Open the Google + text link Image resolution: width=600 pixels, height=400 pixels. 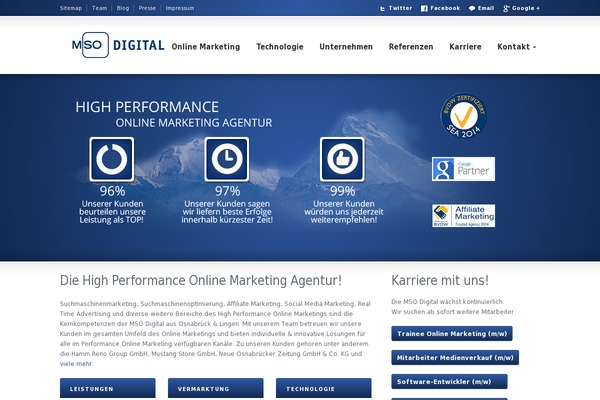[x=526, y=8]
